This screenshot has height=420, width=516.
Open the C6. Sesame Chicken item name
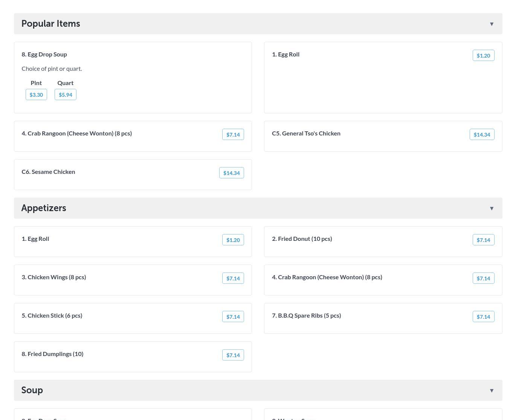[48, 172]
